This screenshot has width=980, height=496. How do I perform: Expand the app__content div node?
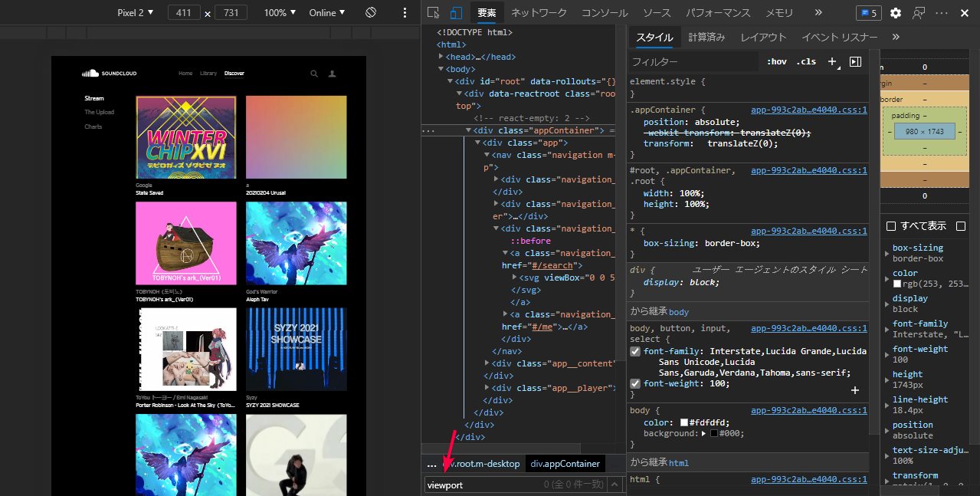pyautogui.click(x=487, y=363)
